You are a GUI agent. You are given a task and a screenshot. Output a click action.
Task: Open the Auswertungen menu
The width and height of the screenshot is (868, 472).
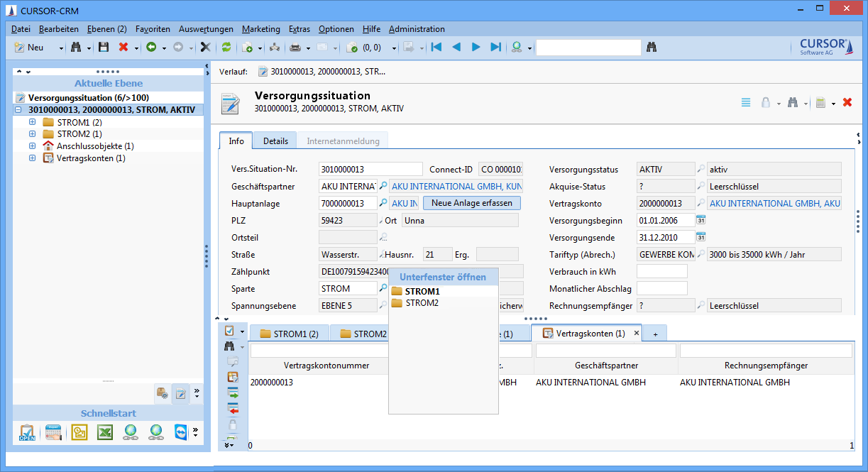click(206, 29)
